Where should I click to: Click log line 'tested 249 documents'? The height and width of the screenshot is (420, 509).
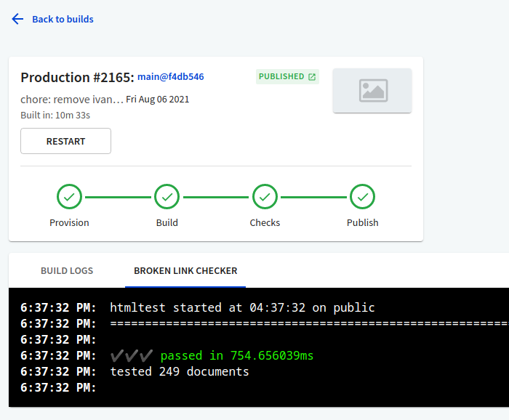[180, 371]
